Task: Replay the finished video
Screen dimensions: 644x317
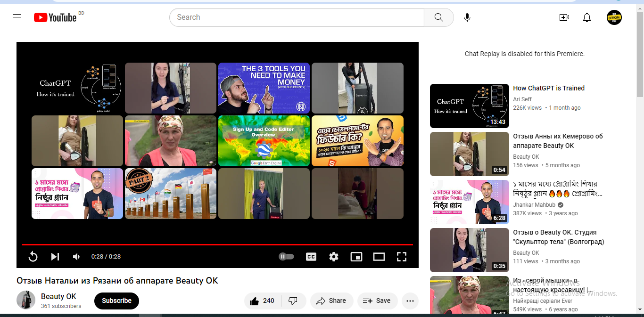Action: (33, 257)
